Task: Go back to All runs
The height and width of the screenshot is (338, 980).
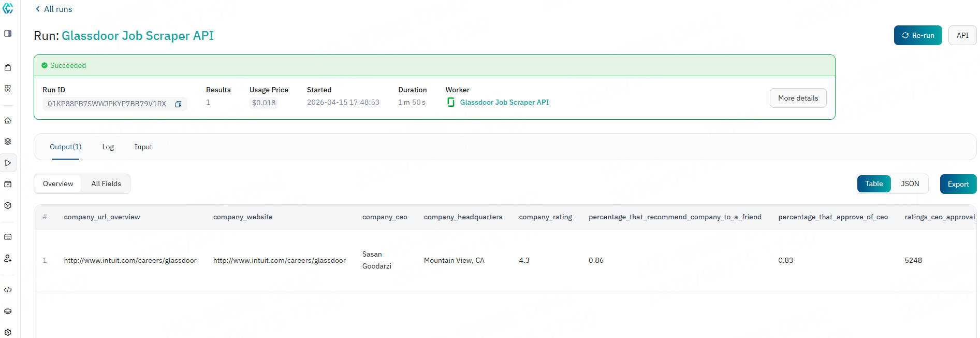Action: click(x=54, y=9)
